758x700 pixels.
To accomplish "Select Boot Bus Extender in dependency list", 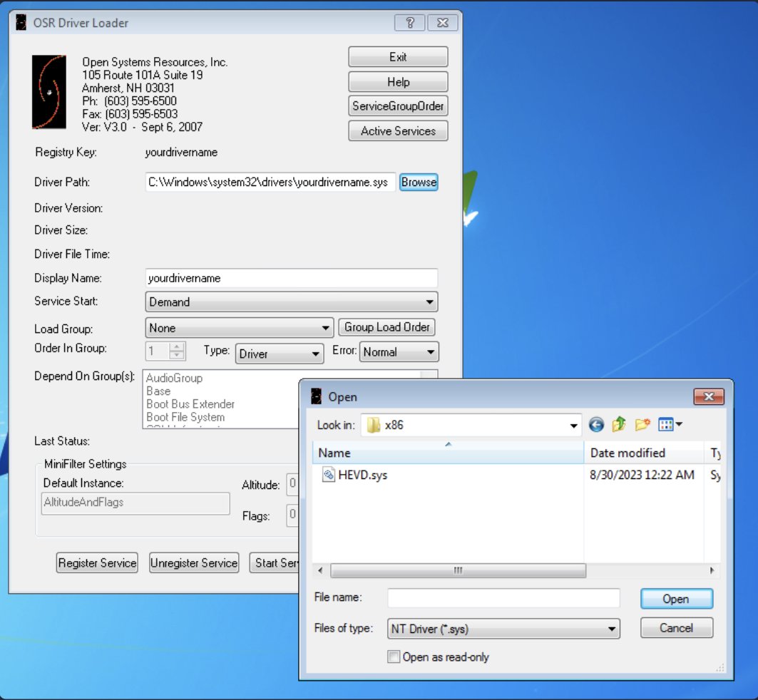I will pos(190,404).
